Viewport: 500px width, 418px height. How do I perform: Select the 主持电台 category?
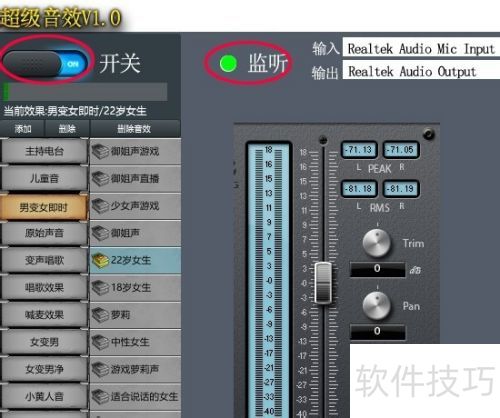[44, 151]
